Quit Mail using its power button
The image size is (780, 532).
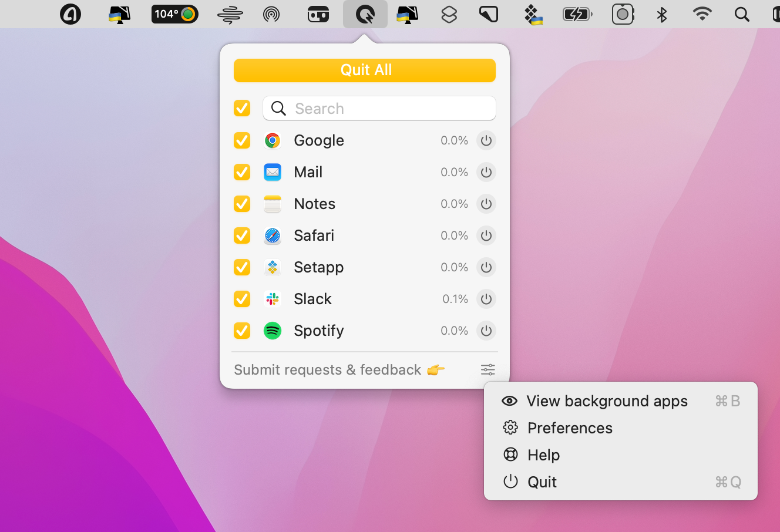pos(486,172)
